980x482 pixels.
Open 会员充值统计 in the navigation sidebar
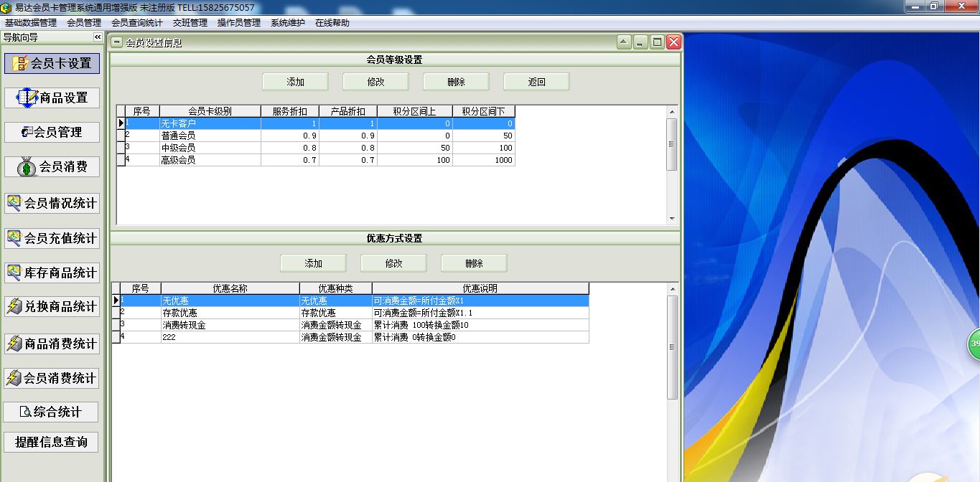(52, 237)
